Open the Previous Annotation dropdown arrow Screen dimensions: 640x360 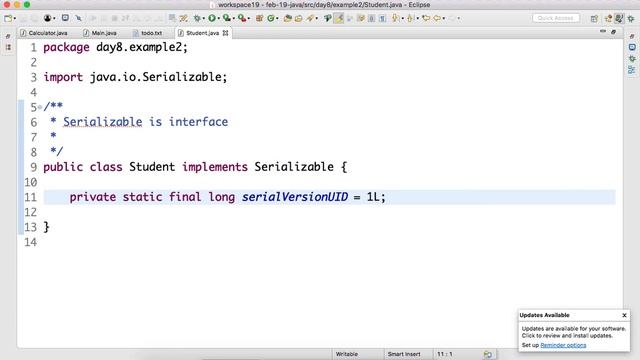[418, 18]
